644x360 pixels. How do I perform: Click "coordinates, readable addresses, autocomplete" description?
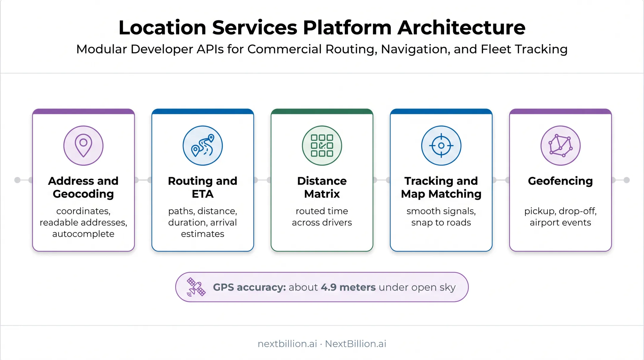(x=83, y=222)
